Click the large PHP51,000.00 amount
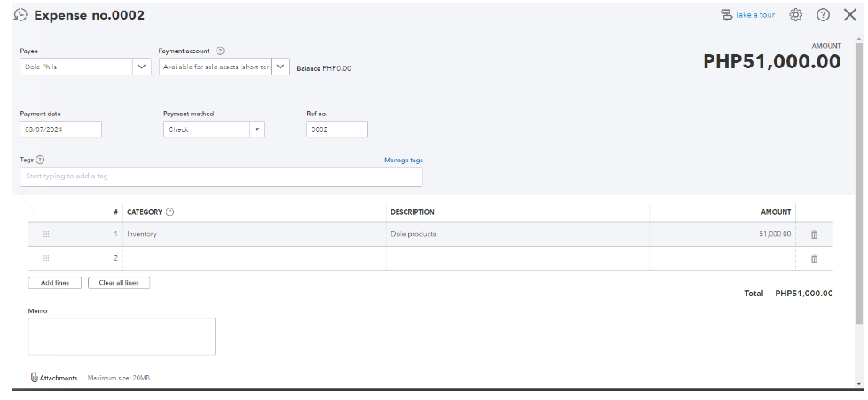 click(x=771, y=61)
